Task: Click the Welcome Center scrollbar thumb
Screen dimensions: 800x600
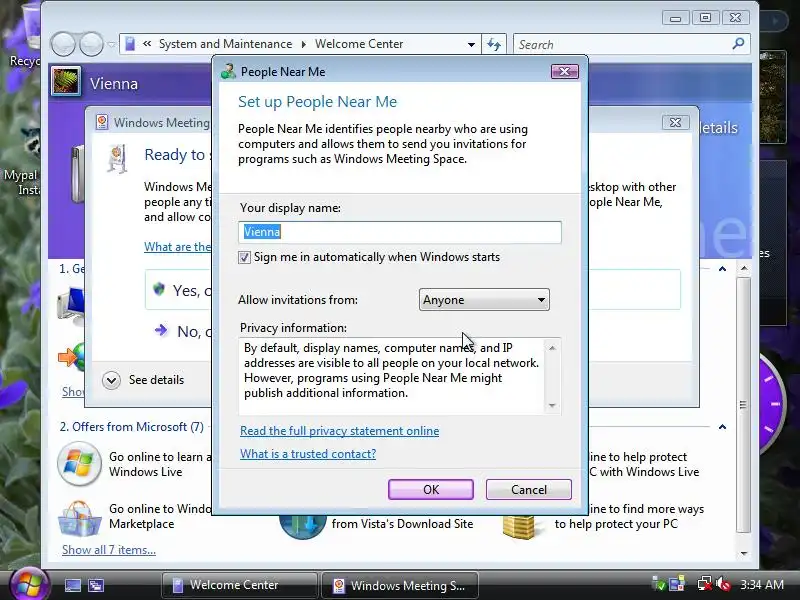Action: point(743,405)
